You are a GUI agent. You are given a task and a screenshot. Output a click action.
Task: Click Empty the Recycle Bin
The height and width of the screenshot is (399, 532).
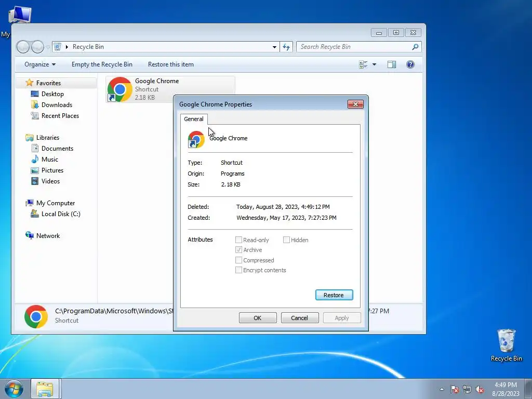tap(102, 64)
